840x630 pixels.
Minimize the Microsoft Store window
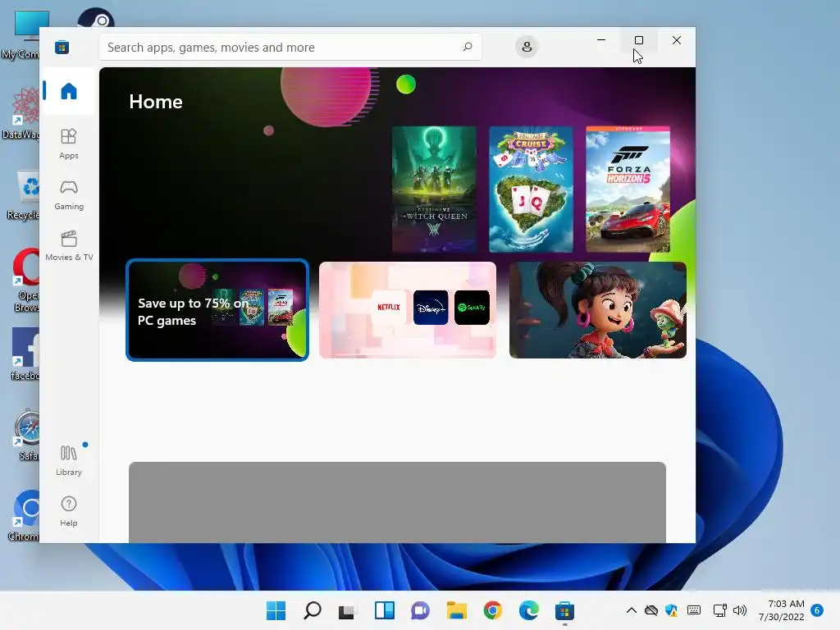click(601, 40)
